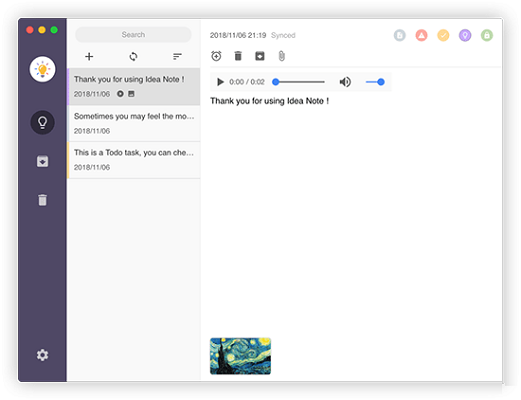Click the audio volume slider
521x400 pixels.
click(x=375, y=82)
